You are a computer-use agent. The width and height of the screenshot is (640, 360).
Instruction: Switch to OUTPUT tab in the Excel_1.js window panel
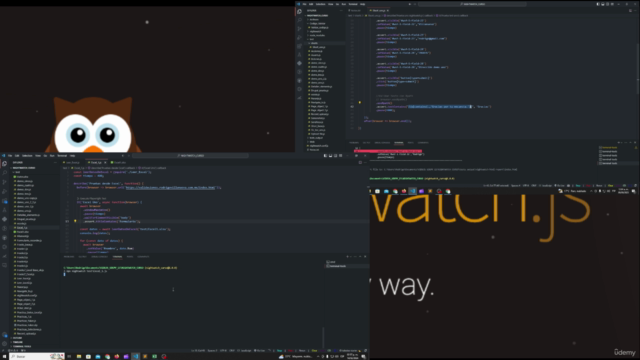pos(82,257)
